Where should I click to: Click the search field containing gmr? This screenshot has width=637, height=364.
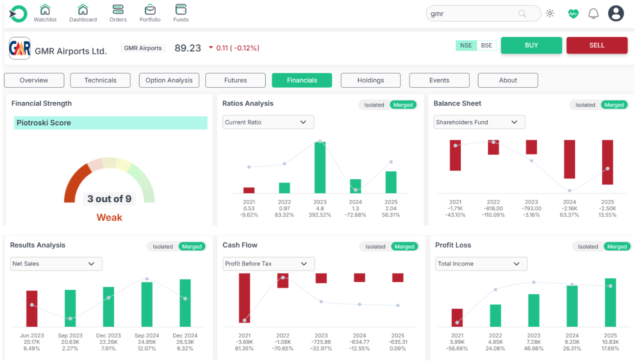pyautogui.click(x=472, y=13)
